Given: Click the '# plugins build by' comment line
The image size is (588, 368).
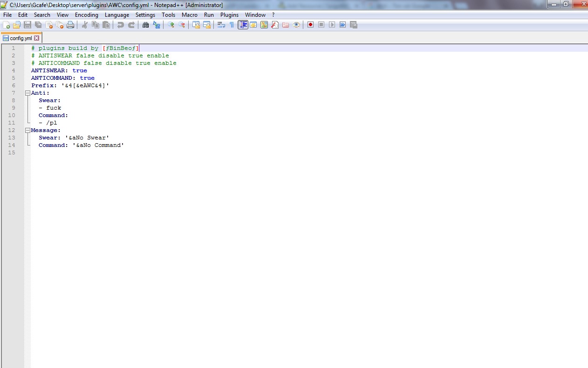Looking at the screenshot, I should [x=85, y=48].
